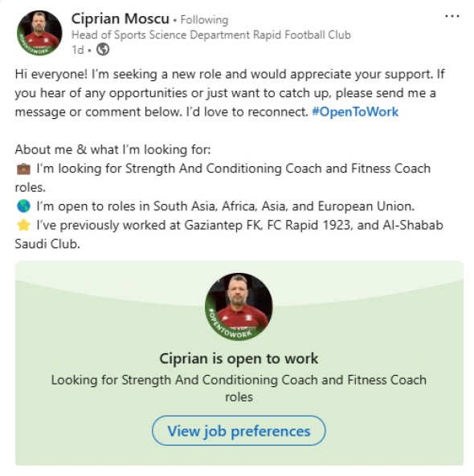Viewport: 474px width, 476px height.
Task: Open the Ciprian Moscu name link
Action: tap(120, 18)
